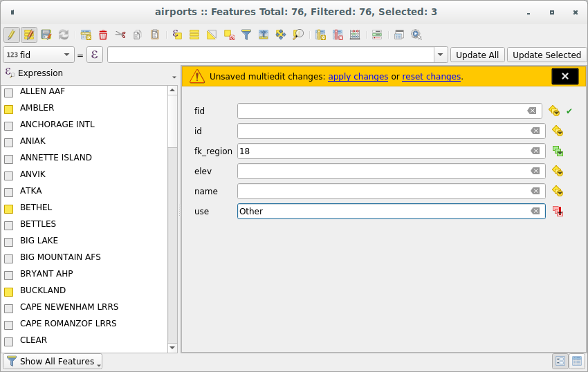Click the Zoom Map to Selected magnifier icon
This screenshot has height=372, width=588.
pyautogui.click(x=298, y=35)
